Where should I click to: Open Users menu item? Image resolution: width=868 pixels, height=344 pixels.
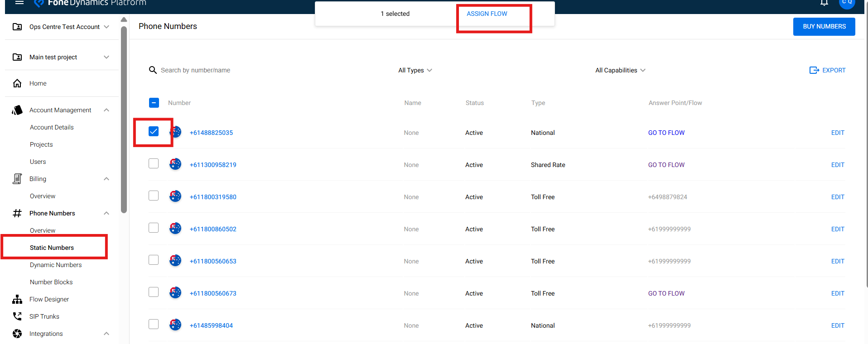click(x=38, y=162)
